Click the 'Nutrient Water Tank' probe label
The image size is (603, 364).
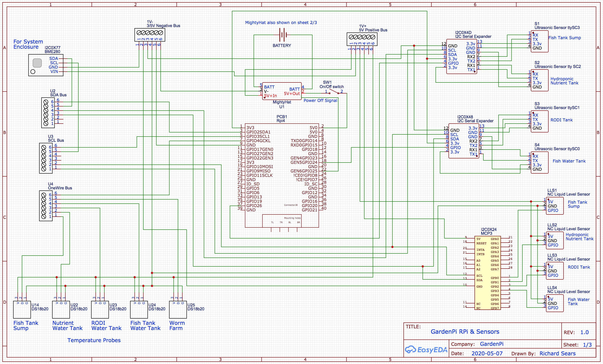pos(67,325)
